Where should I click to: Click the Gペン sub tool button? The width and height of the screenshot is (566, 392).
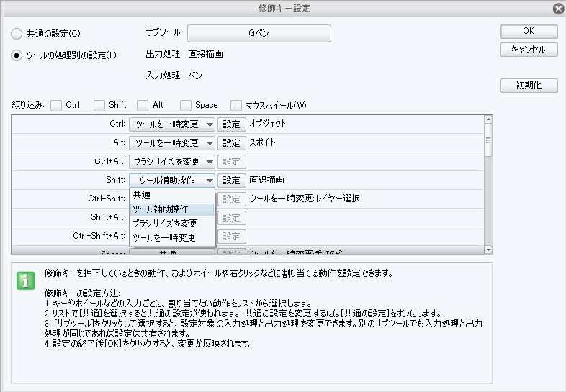pos(259,33)
